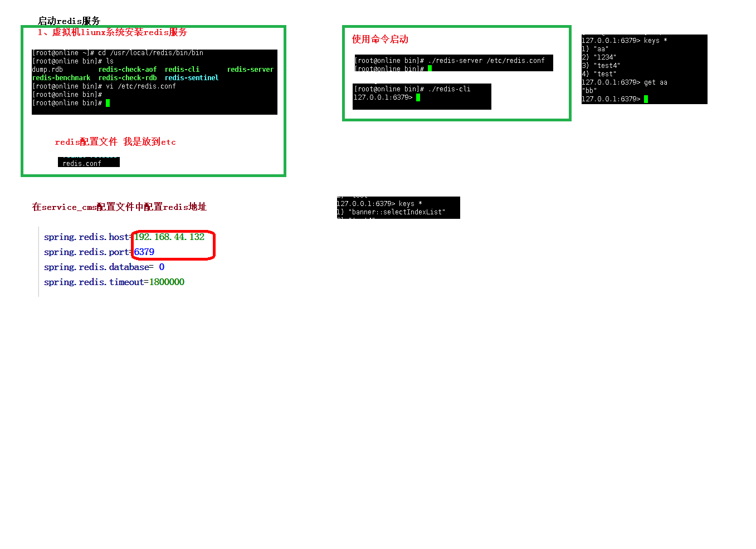Click the '"1234"' key entry

coord(599,57)
